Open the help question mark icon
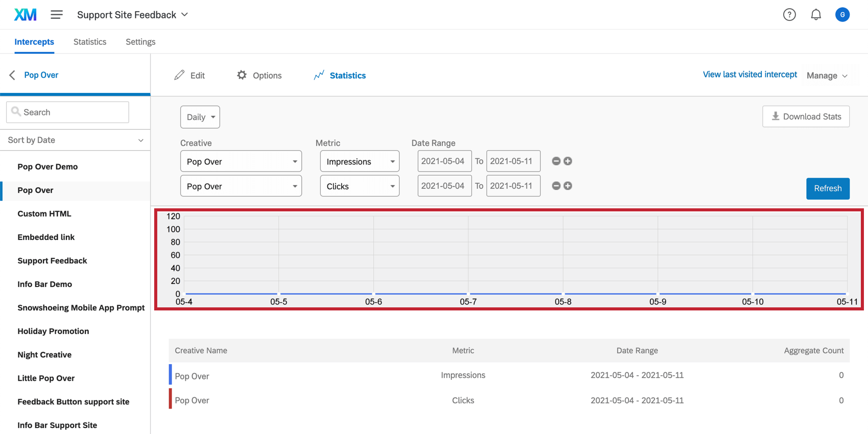This screenshot has width=868, height=434. coord(789,15)
